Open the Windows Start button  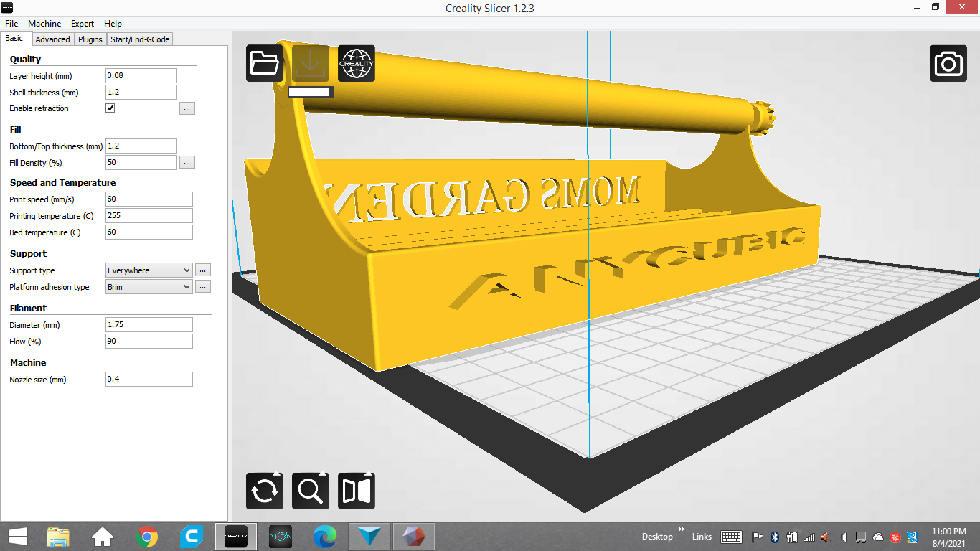[17, 537]
